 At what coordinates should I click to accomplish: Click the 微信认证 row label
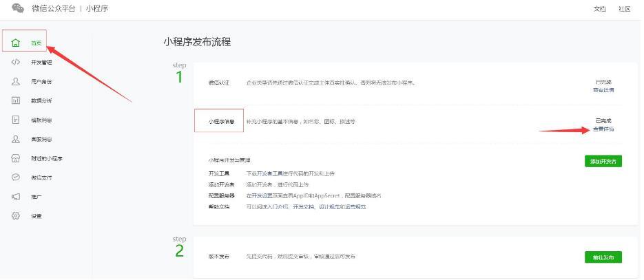pos(219,83)
